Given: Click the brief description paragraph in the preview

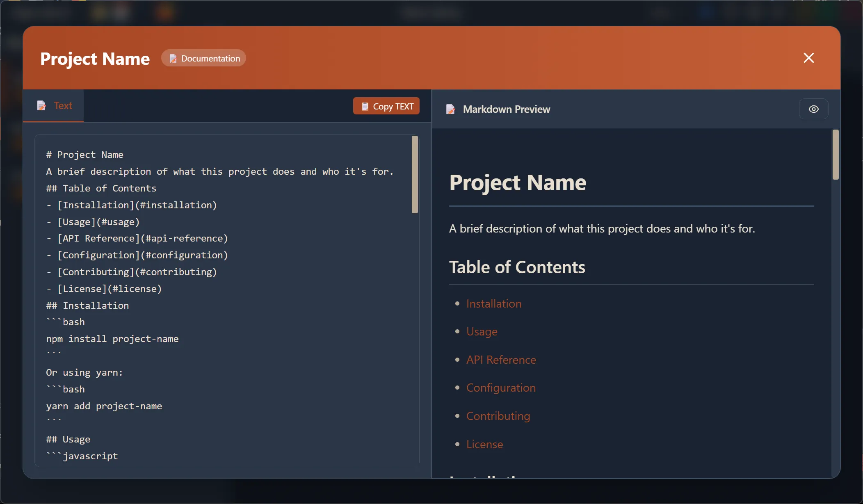Looking at the screenshot, I should pos(602,228).
